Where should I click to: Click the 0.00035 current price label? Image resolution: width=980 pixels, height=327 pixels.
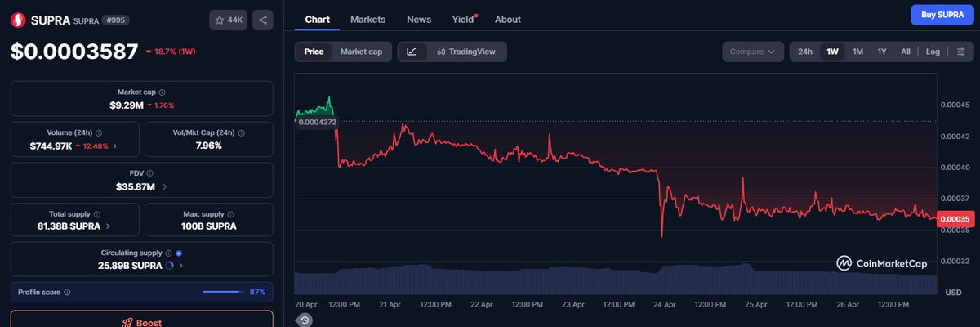(x=954, y=219)
